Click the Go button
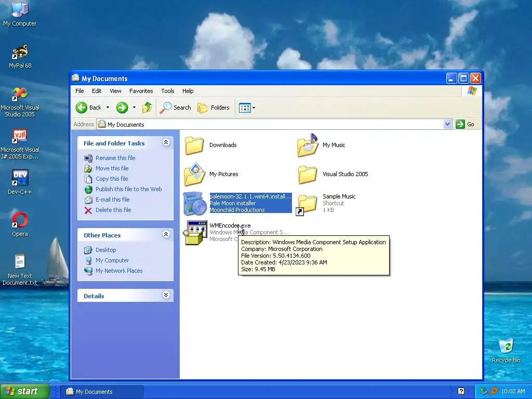 point(465,124)
